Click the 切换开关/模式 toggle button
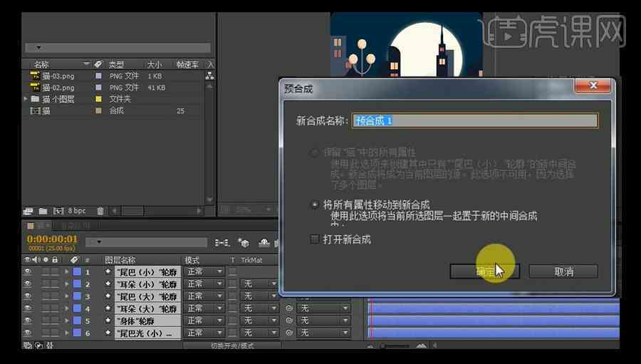641x364 pixels. coord(232,345)
